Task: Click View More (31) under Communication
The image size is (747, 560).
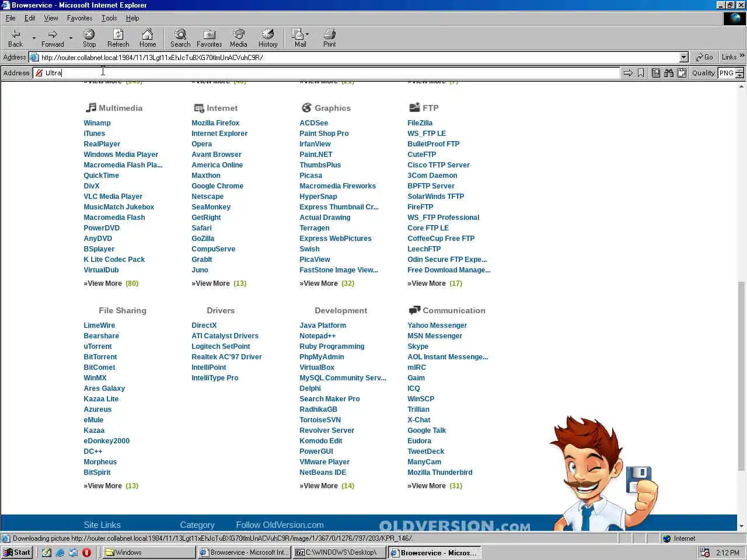Action: tap(435, 486)
